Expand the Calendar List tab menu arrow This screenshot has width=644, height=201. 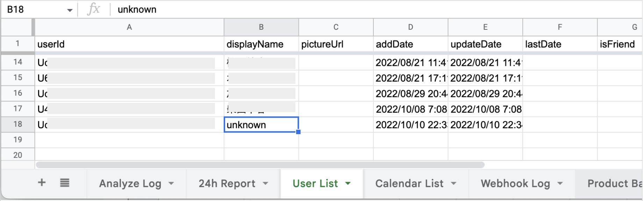pos(453,183)
